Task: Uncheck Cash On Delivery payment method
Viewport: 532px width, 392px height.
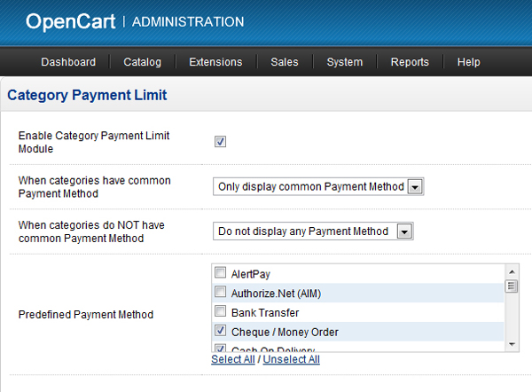Action: 221,348
